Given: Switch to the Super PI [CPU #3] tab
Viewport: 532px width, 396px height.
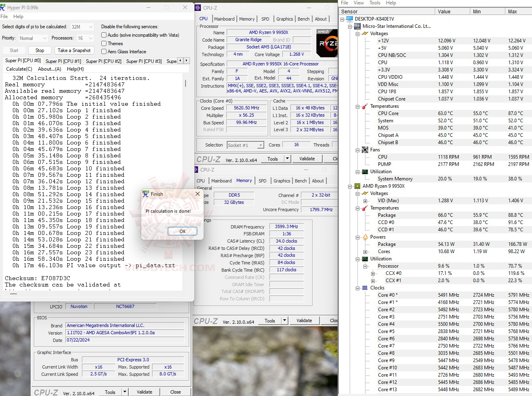Looking at the screenshot, I should [144, 61].
